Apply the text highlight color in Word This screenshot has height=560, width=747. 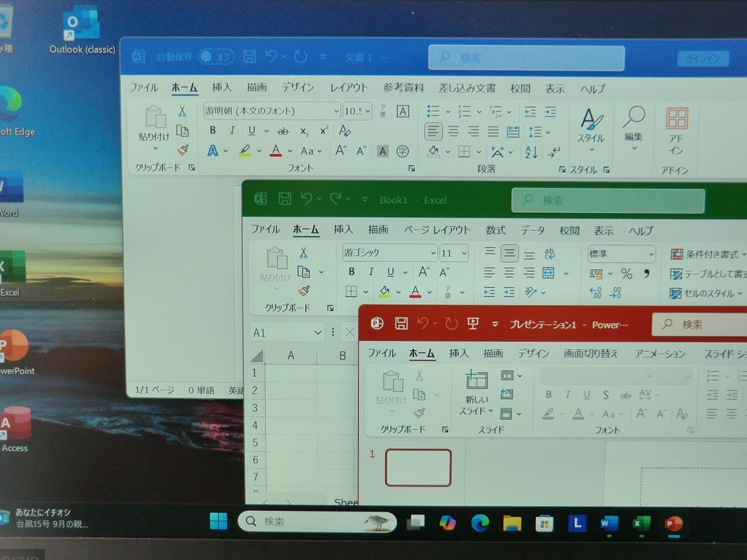point(245,151)
